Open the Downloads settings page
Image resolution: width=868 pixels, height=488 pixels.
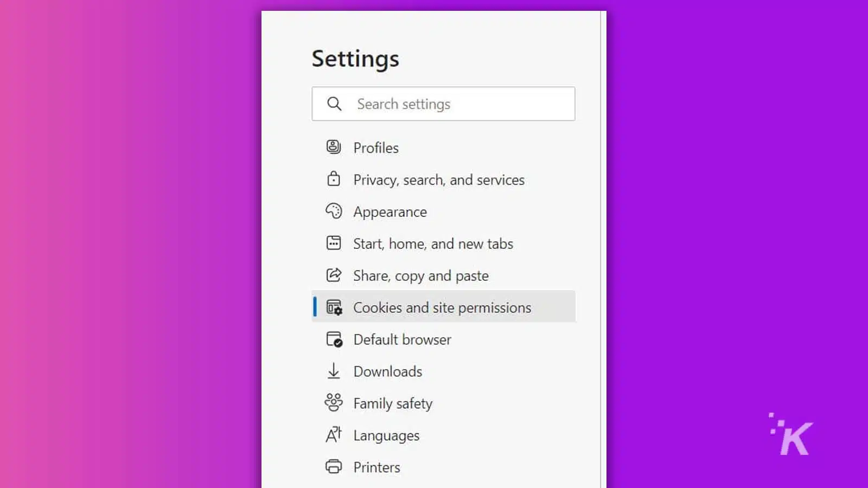387,371
